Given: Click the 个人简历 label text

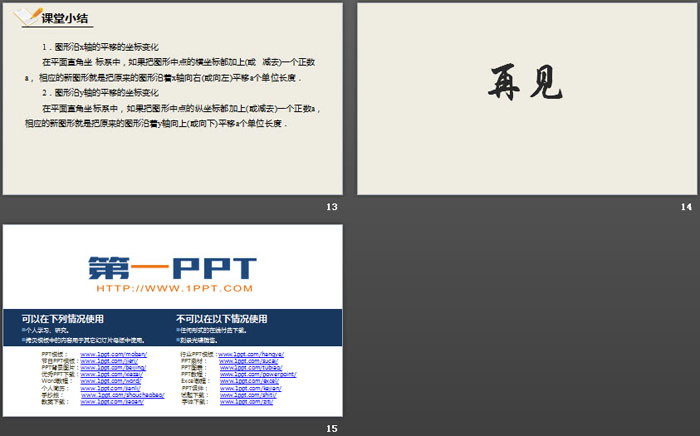Looking at the screenshot, I should pyautogui.click(x=53, y=388).
